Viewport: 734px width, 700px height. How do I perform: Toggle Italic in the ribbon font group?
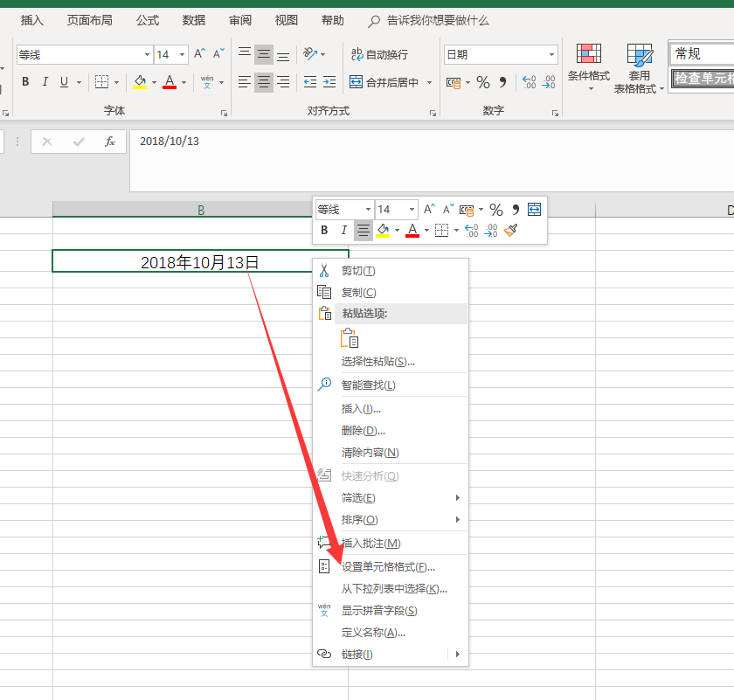pyautogui.click(x=45, y=82)
